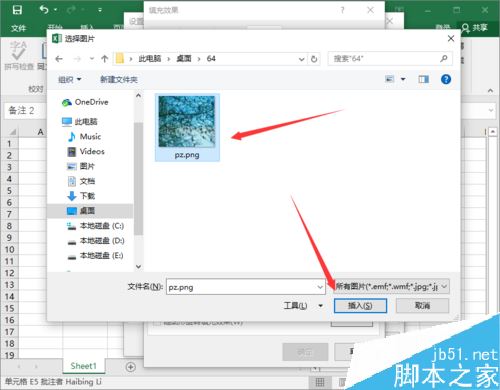The height and width of the screenshot is (390, 500).
Task: Select the pz.png thumbnail
Action: click(x=187, y=127)
